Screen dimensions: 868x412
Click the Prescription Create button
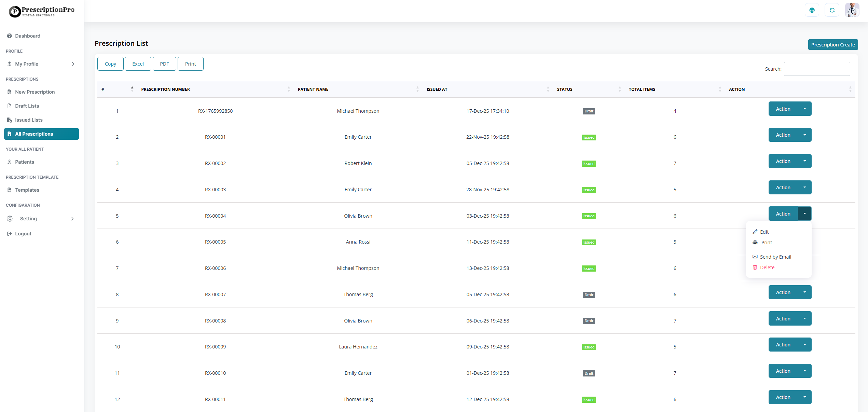pos(832,45)
